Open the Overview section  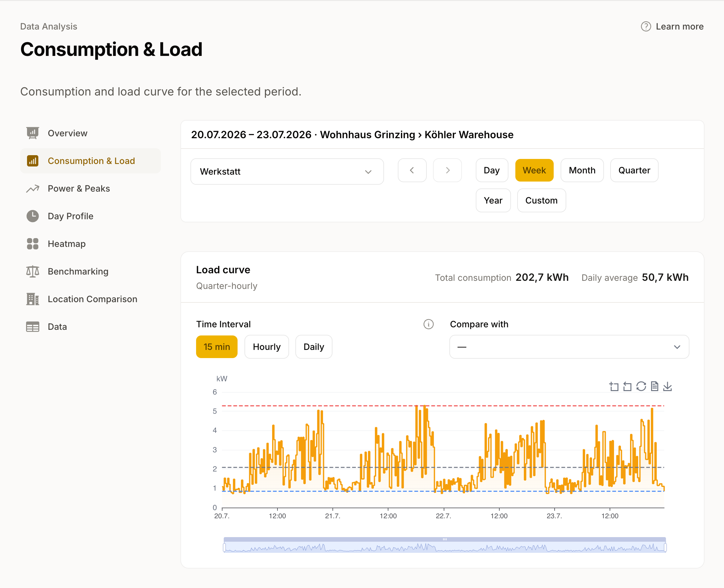90,133
